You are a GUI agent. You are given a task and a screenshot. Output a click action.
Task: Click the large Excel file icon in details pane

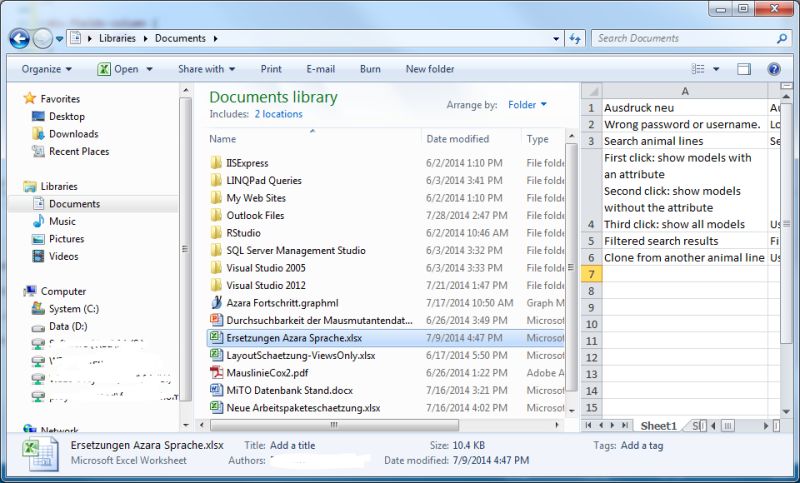pos(40,454)
